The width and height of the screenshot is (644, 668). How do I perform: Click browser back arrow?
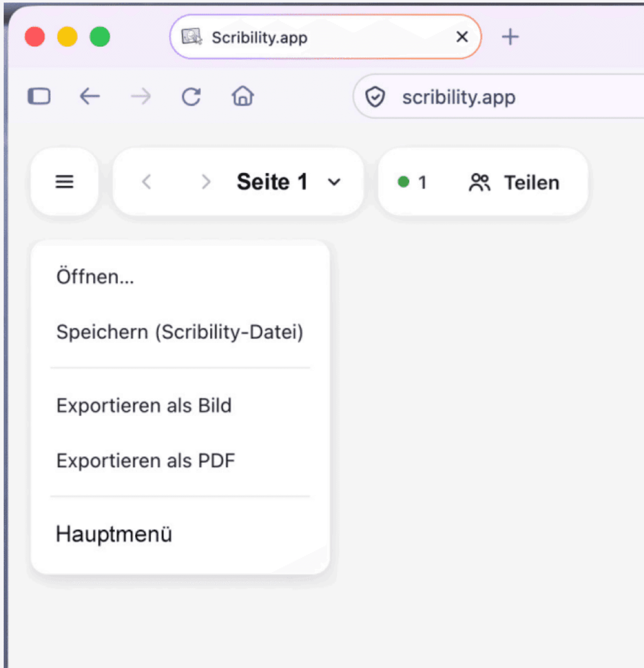90,97
